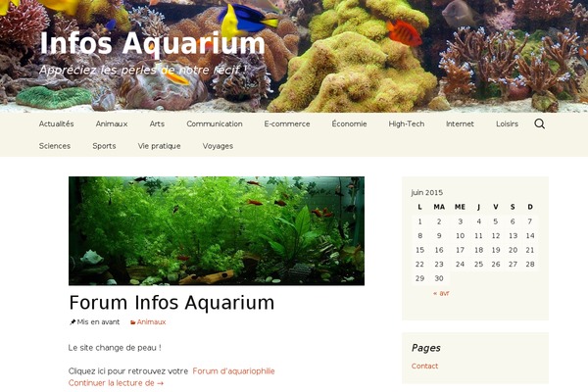Go to the Arts section
Screen dimensions: 588x392
pyautogui.click(x=157, y=123)
